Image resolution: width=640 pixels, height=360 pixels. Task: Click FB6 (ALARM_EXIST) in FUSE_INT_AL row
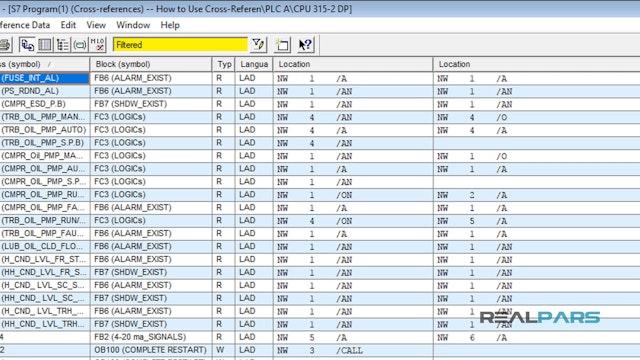pos(151,78)
